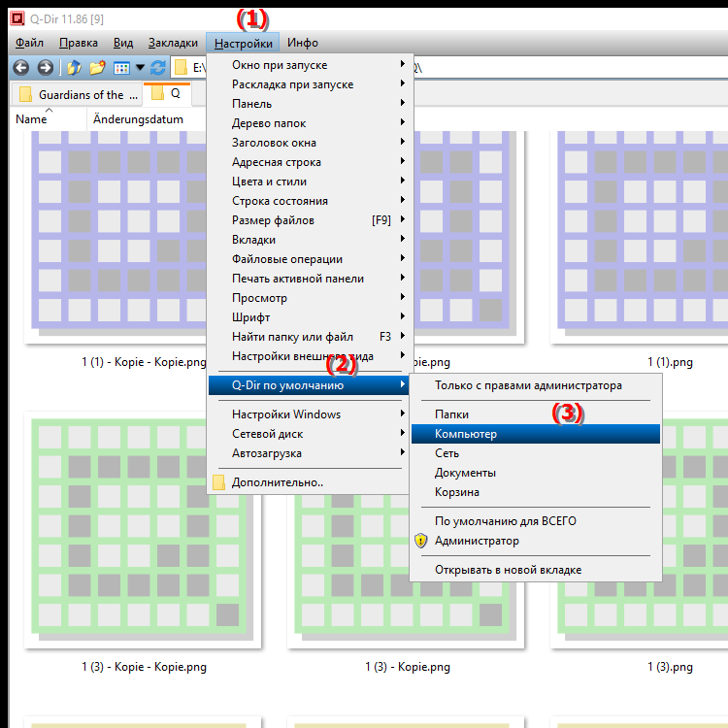Select thumbnail of 1 (1).png

tap(639, 237)
